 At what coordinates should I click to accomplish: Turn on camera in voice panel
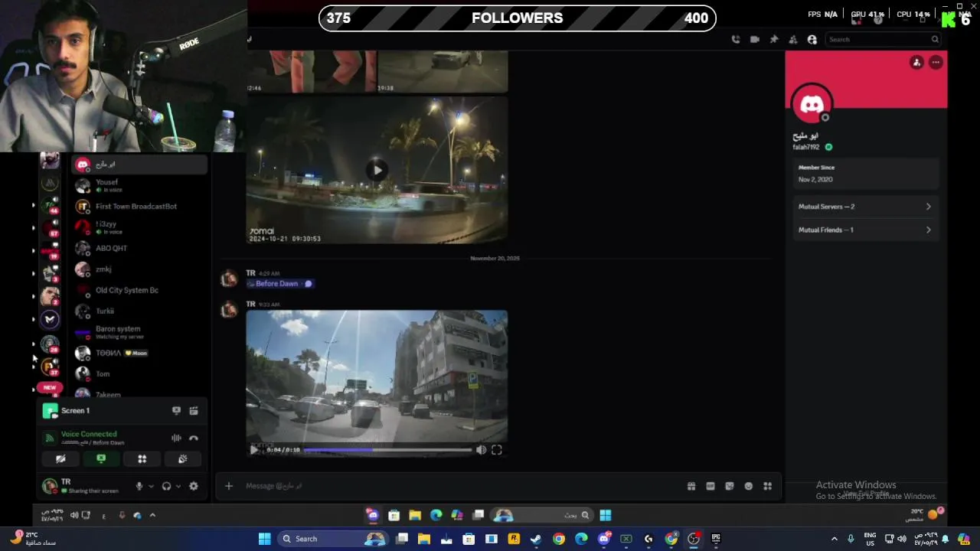pos(60,459)
